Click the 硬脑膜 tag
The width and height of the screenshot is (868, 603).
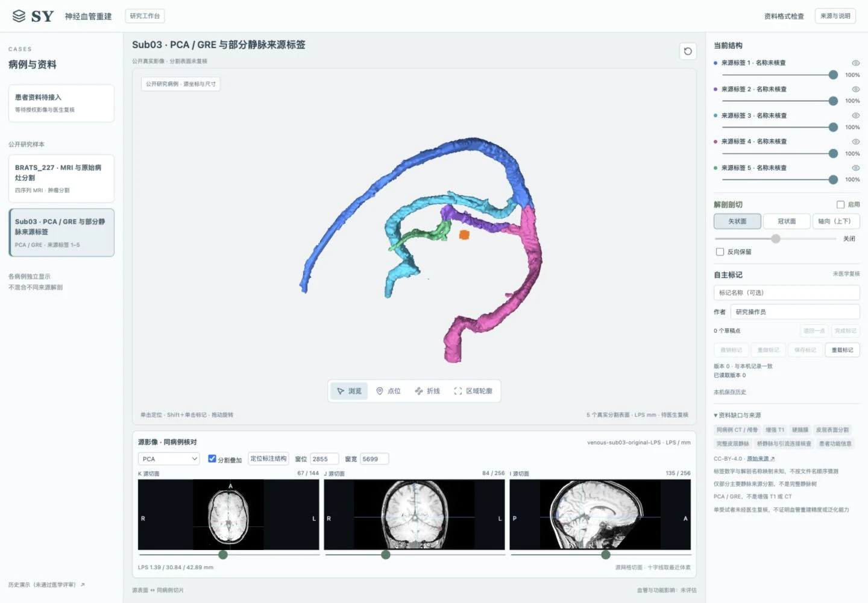(x=800, y=430)
